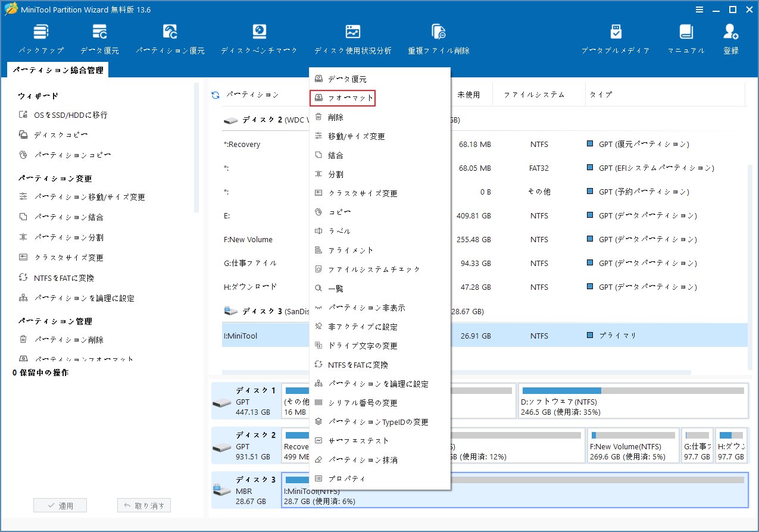
Task: Click the 取り消す (Undo) button
Action: pos(143,505)
